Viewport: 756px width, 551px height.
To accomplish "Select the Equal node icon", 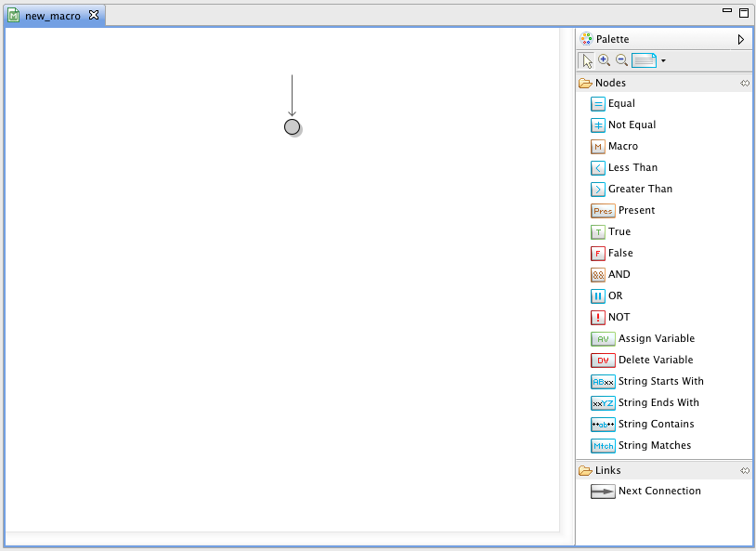I will pos(598,104).
